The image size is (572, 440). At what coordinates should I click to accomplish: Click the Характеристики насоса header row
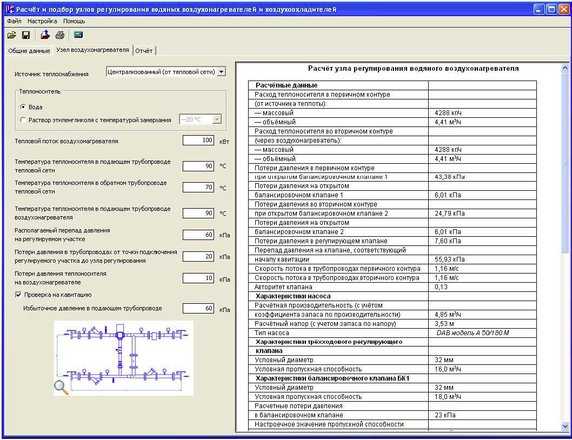[x=338, y=296]
